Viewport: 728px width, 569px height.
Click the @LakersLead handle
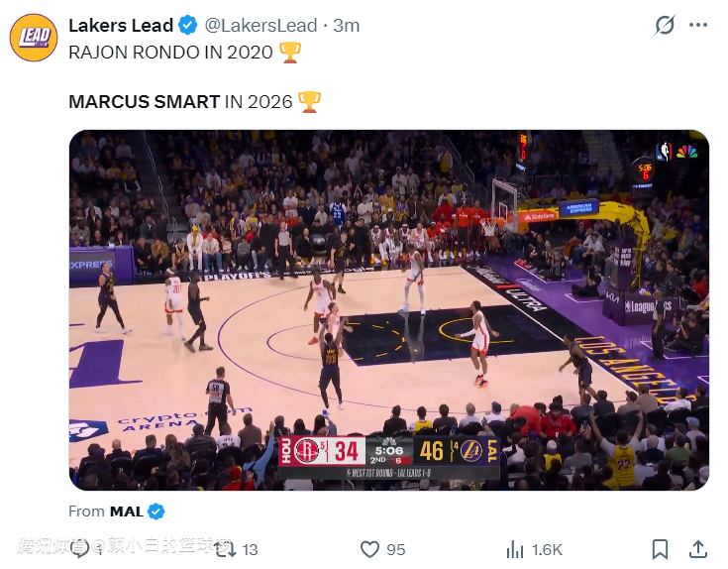261,26
